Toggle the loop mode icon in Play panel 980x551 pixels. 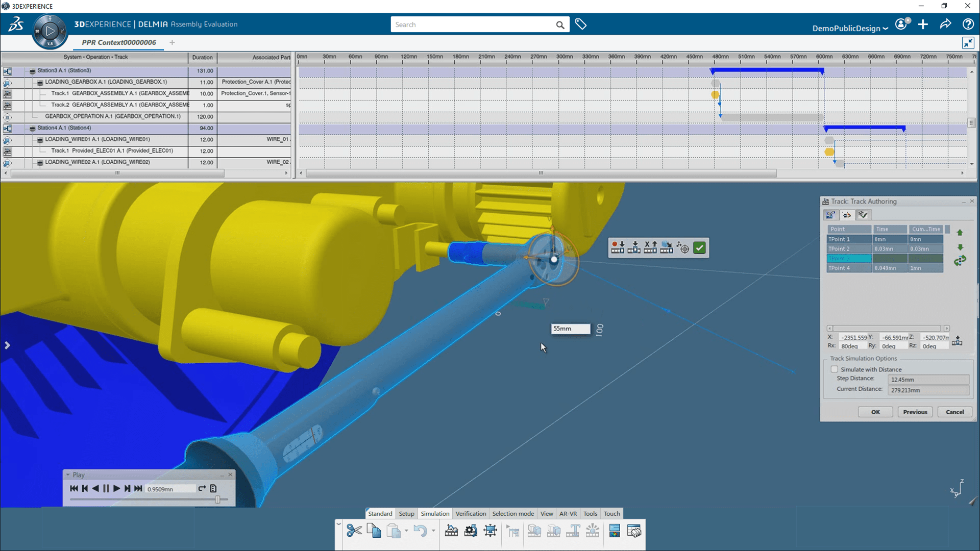click(x=202, y=488)
